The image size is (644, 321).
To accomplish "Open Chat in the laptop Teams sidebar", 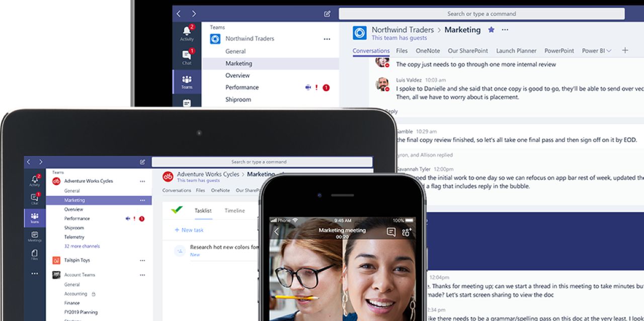I will [187, 56].
